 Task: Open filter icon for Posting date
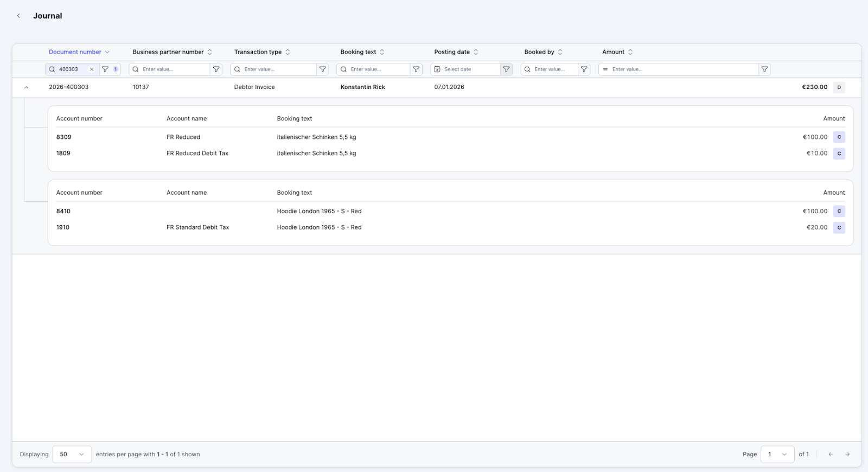pos(506,69)
